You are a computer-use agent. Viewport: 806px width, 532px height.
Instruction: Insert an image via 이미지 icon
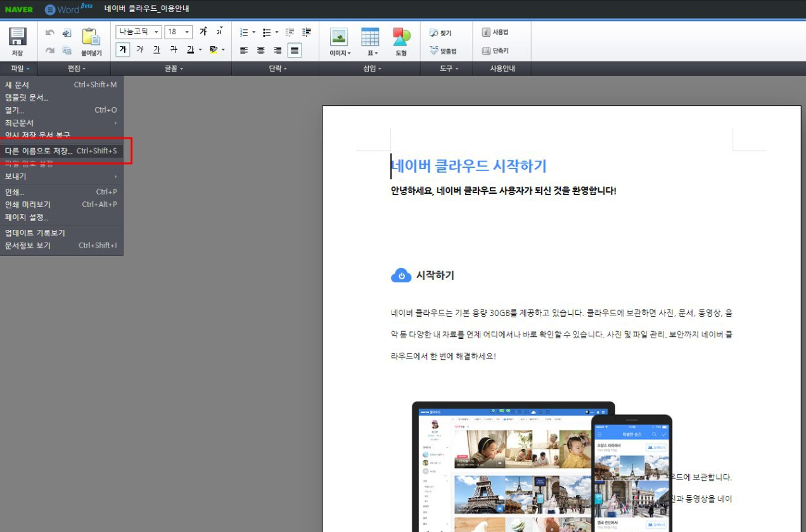tap(340, 37)
